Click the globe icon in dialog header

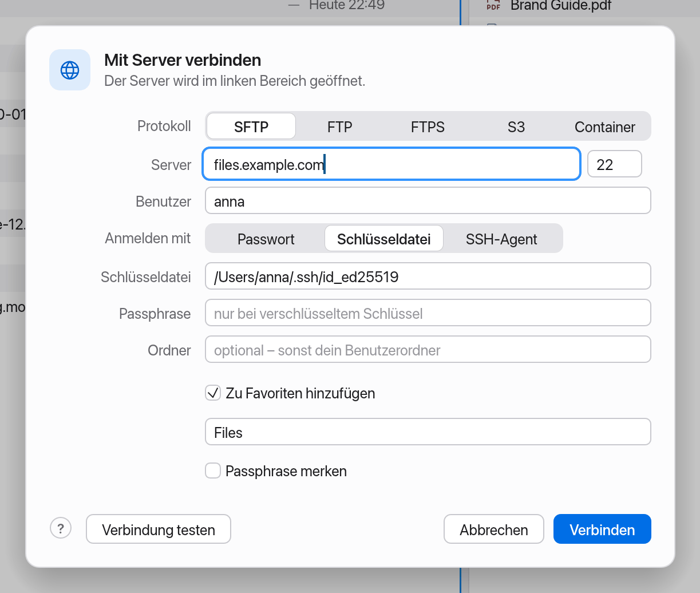(70, 70)
